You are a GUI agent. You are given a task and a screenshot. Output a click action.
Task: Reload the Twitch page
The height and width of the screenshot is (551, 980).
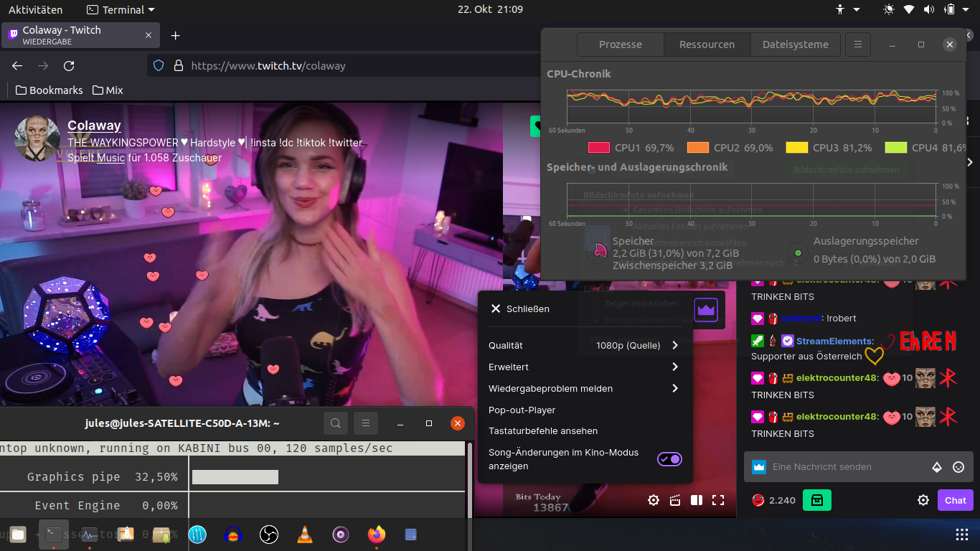[69, 66]
